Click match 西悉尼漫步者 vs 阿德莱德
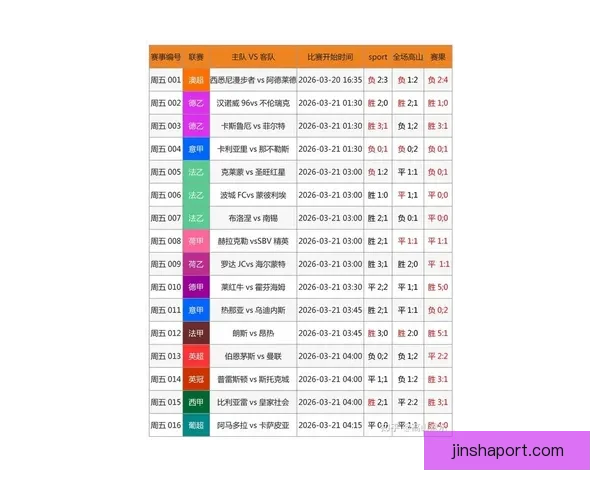The width and height of the screenshot is (600, 480). point(252,79)
